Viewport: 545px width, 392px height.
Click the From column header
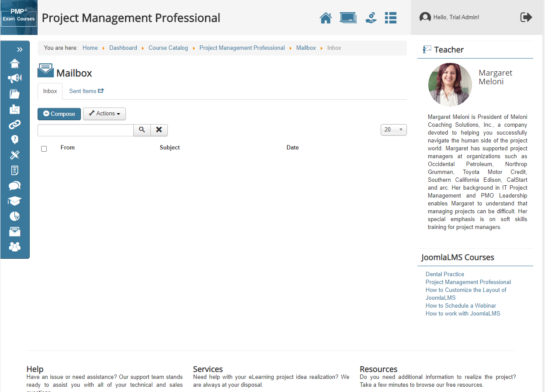point(68,148)
